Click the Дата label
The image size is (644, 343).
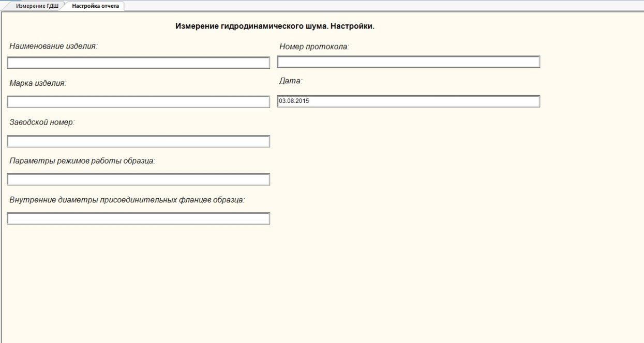click(x=291, y=81)
